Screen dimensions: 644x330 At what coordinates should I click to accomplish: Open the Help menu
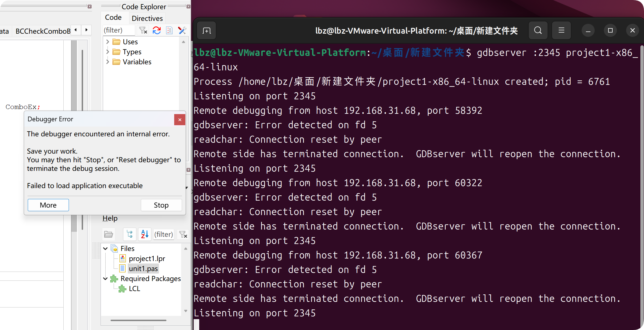110,218
